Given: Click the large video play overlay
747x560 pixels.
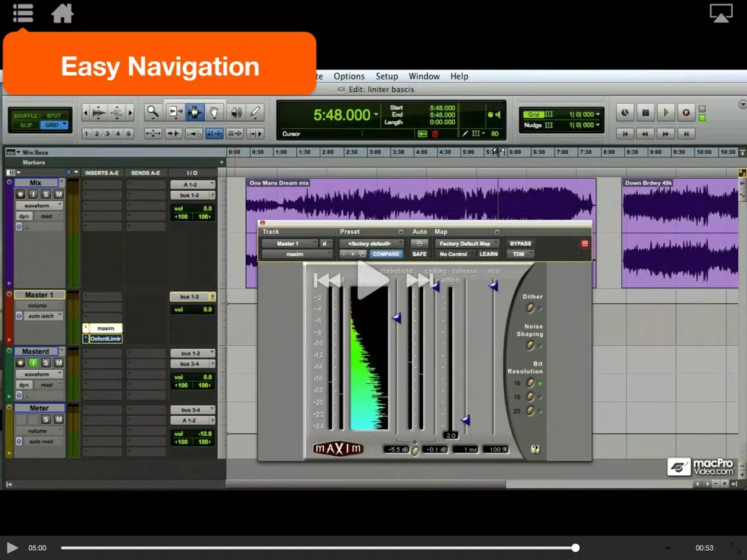Looking at the screenshot, I should (x=373, y=280).
